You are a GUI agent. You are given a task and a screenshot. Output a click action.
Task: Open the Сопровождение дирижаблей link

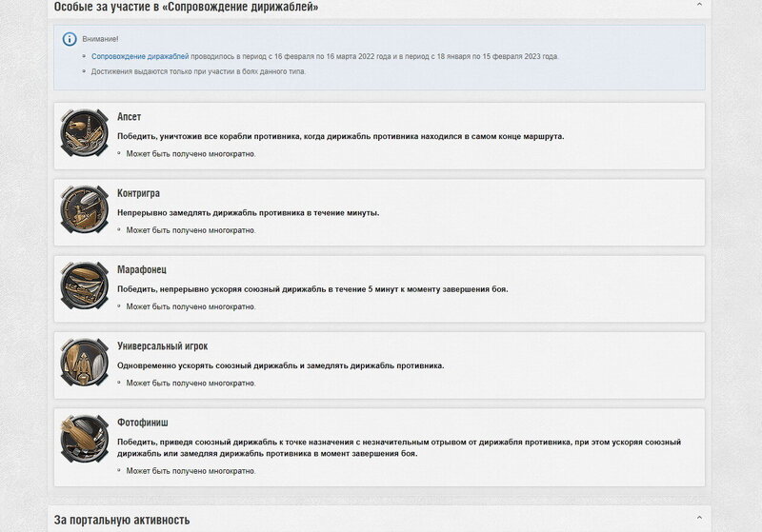[x=140, y=56]
